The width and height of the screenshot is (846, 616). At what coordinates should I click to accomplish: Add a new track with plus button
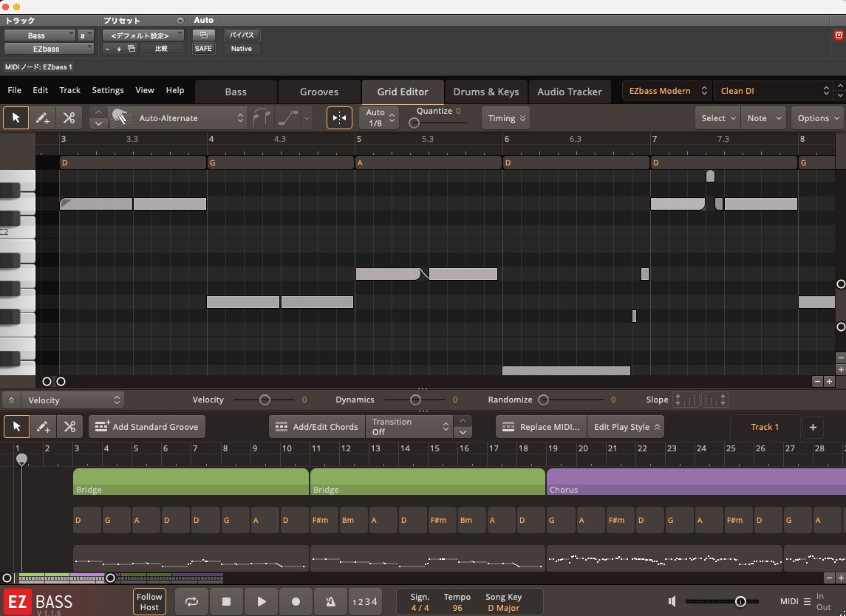click(x=813, y=427)
